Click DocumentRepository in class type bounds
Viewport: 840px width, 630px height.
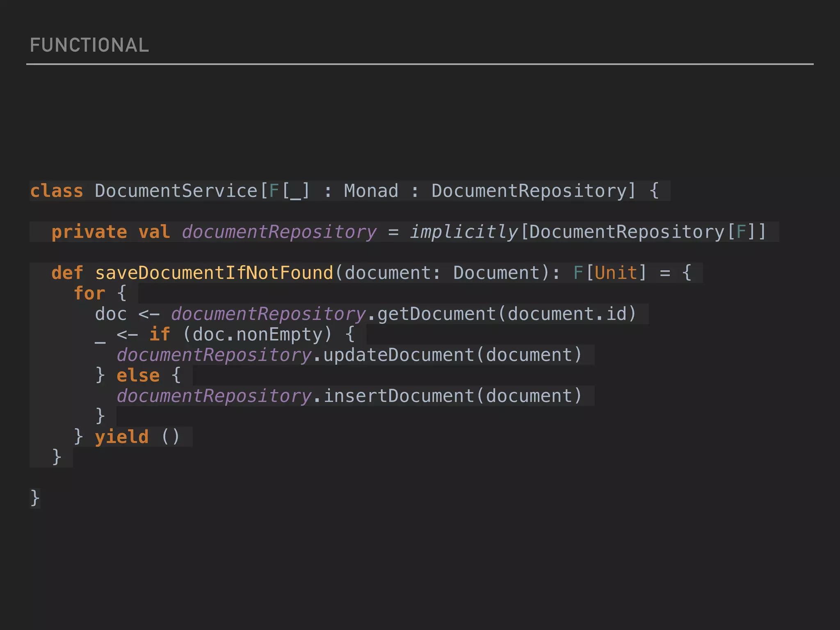[530, 192]
